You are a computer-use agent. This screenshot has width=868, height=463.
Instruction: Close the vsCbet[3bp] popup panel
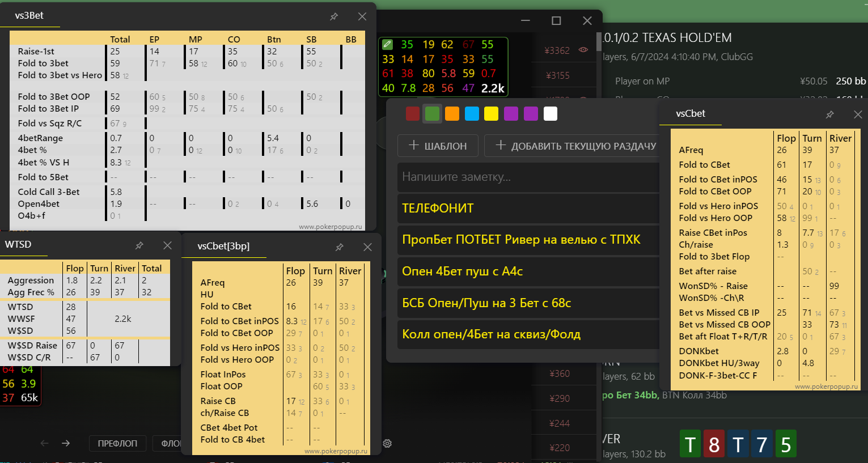point(367,247)
